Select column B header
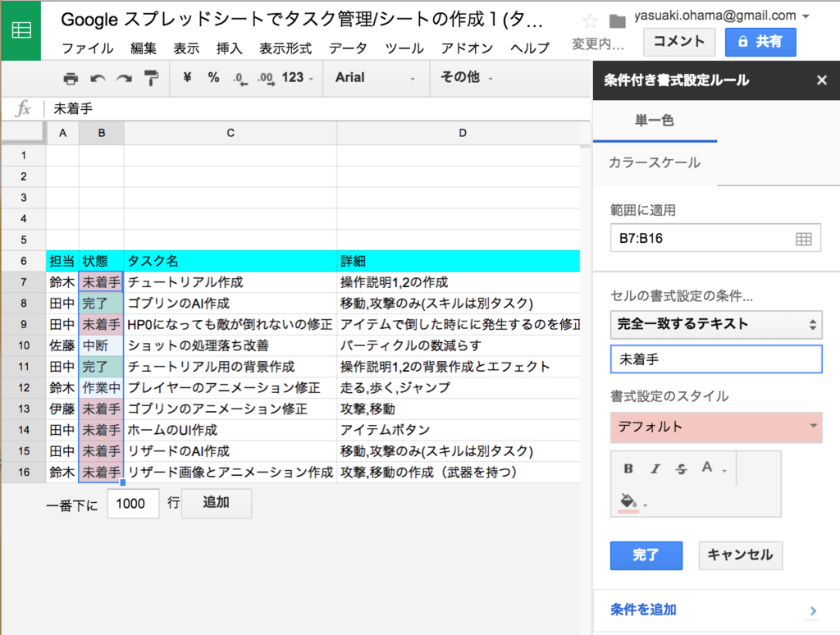This screenshot has width=840, height=635. click(101, 134)
